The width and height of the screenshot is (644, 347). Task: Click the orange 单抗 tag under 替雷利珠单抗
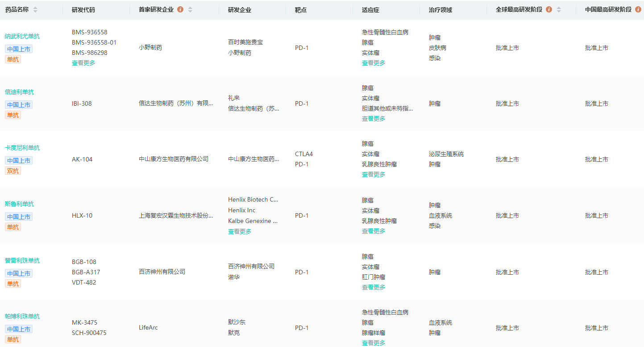13,284
